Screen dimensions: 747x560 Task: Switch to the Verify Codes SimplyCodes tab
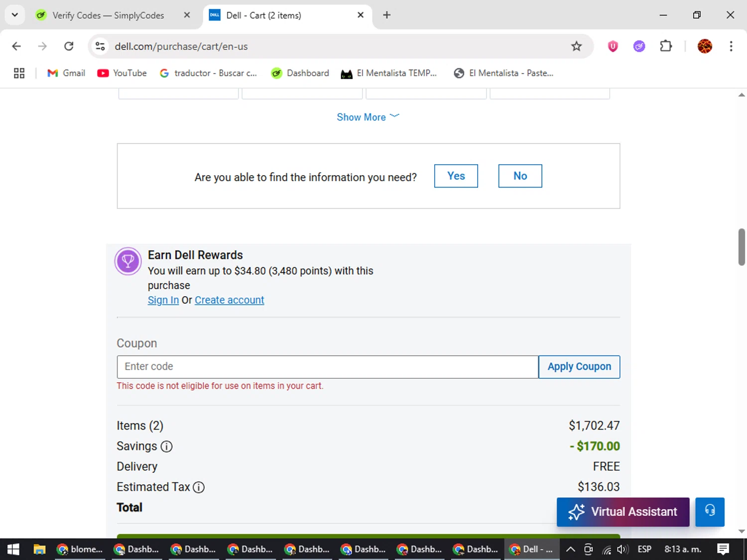[108, 15]
